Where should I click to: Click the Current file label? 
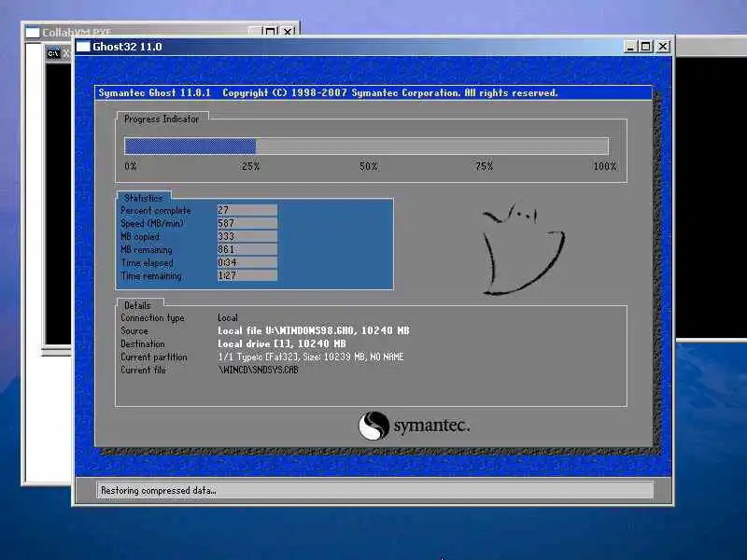pyautogui.click(x=143, y=370)
